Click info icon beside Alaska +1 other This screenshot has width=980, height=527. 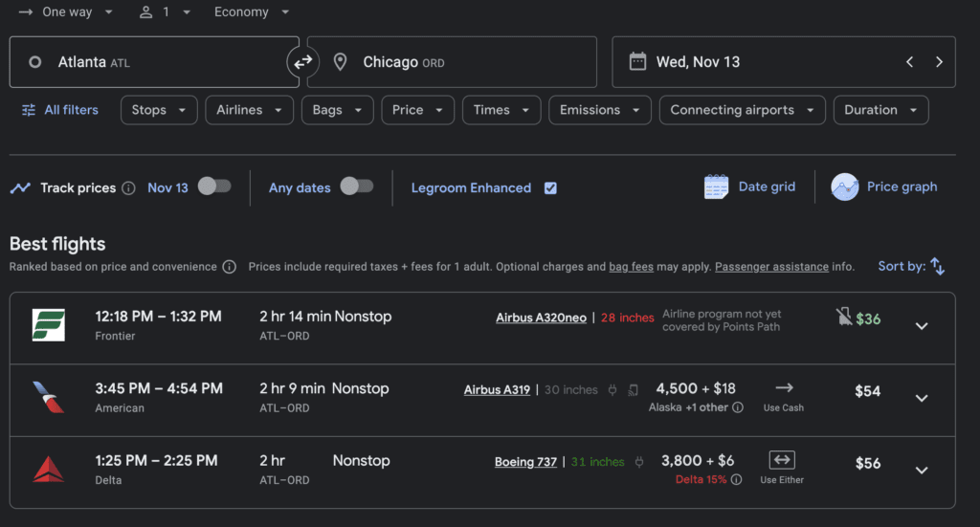[x=738, y=407]
